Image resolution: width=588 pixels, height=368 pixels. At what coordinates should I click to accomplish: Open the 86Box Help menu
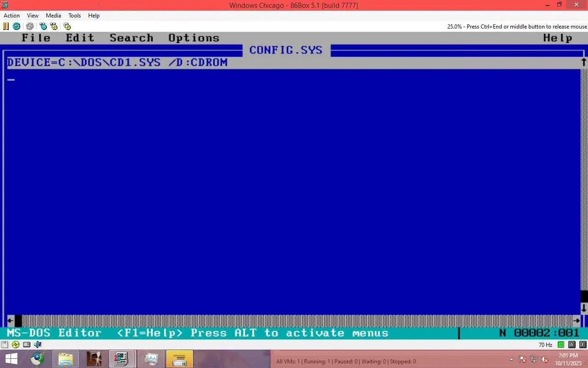click(x=94, y=16)
